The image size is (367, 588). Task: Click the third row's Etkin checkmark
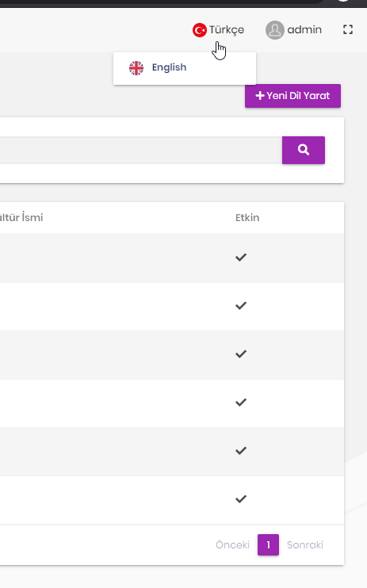coord(241,354)
